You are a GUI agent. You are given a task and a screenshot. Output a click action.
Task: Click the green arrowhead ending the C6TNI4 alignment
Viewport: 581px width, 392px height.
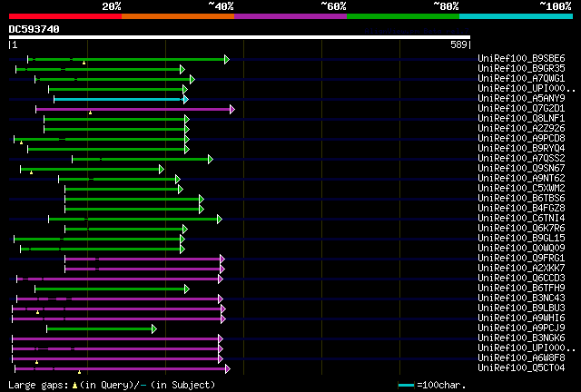[x=220, y=220]
